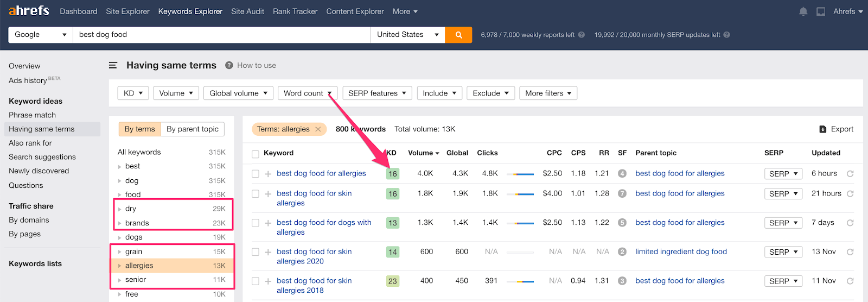Refresh the first row's updated data
The image size is (868, 302).
click(850, 174)
